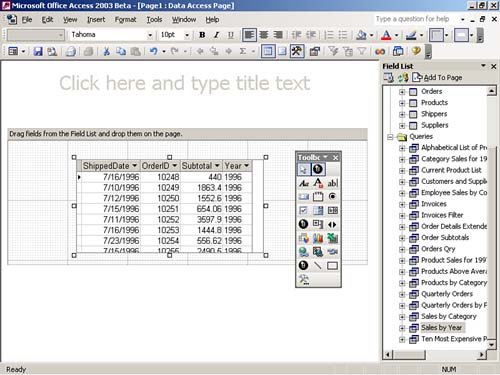Viewport: 500px width, 375px height.
Task: Select the Invoices query
Action: click(x=434, y=204)
